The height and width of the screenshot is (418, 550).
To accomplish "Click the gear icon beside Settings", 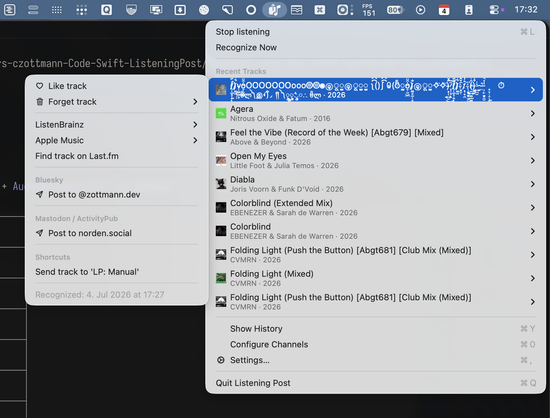I will click(x=221, y=360).
